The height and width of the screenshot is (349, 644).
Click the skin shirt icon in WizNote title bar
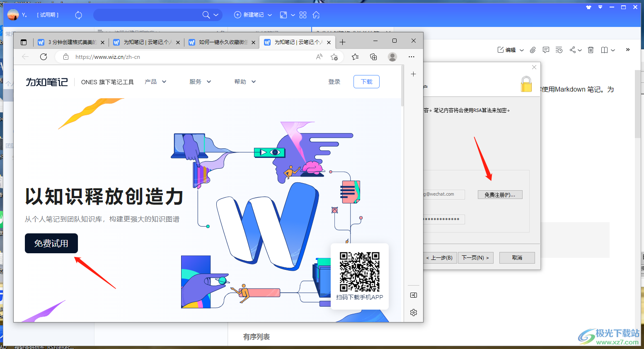coord(588,7)
